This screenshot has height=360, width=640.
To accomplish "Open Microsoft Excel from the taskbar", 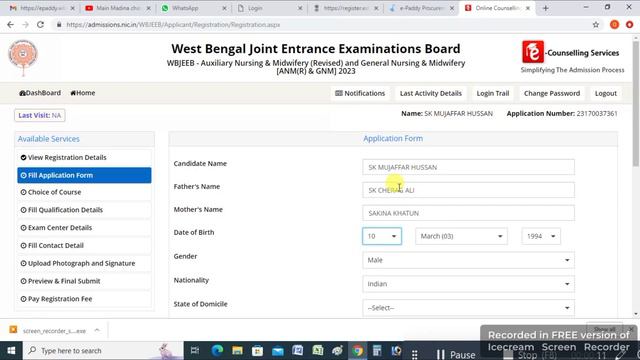I will point(318,350).
